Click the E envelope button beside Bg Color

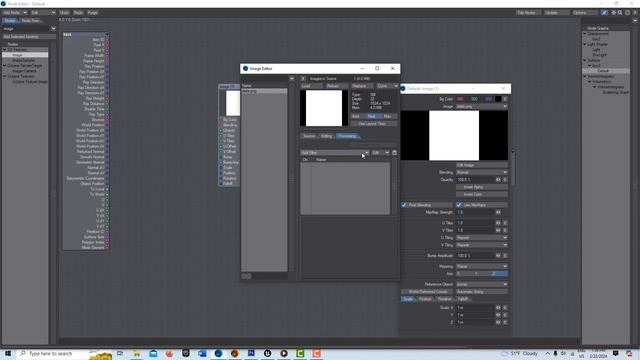pos(505,99)
